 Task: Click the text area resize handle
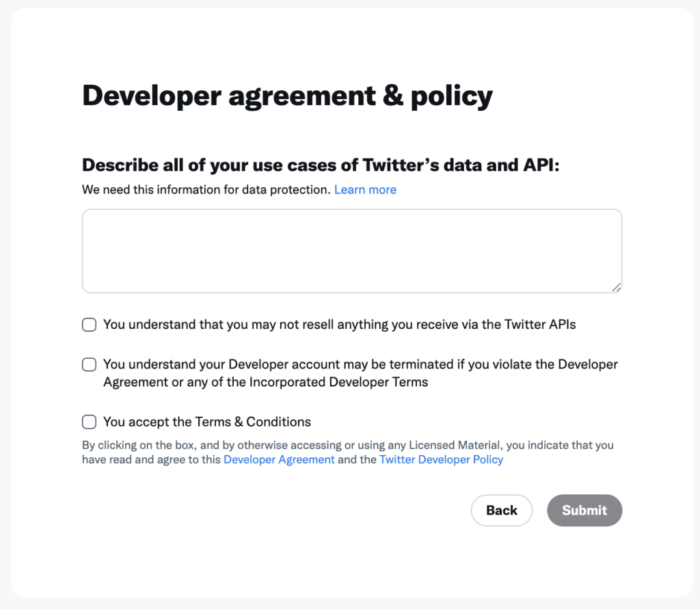[x=617, y=288]
